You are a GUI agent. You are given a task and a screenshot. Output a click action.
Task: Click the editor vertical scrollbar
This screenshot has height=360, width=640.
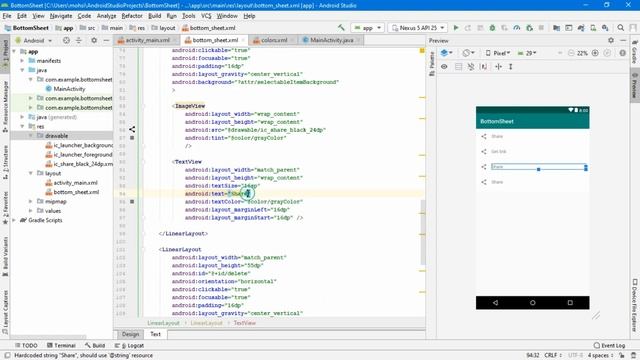click(422, 233)
